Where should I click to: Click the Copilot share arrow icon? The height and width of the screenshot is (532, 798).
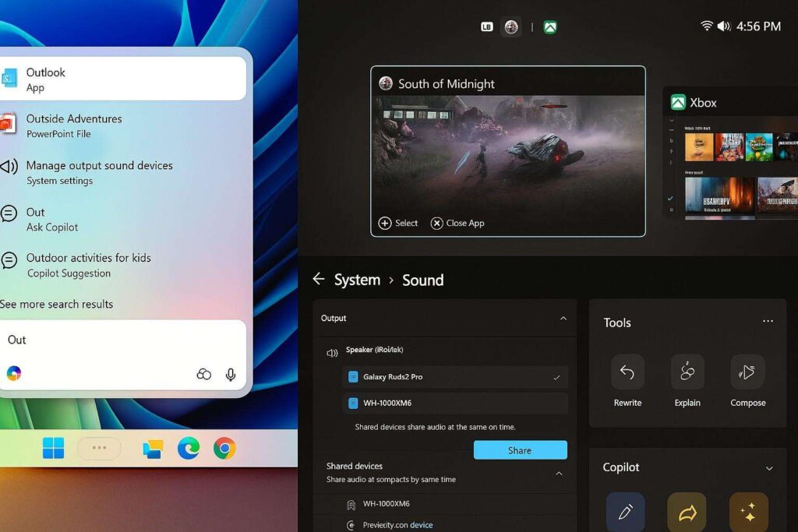coord(686,512)
